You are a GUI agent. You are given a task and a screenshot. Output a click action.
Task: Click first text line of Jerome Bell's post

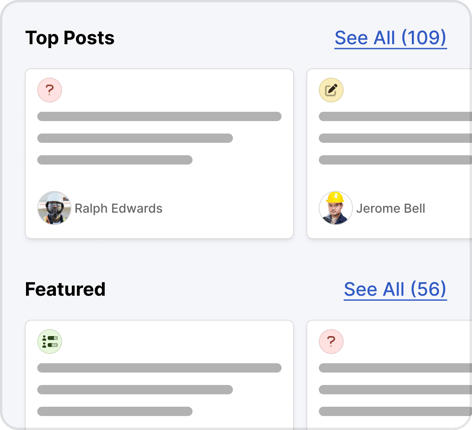click(x=395, y=116)
